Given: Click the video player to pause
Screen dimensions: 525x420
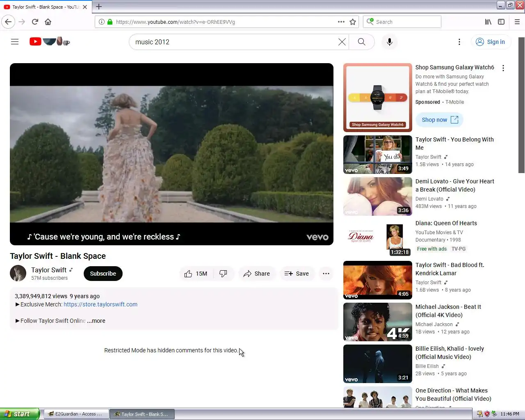Looking at the screenshot, I should 171,154.
